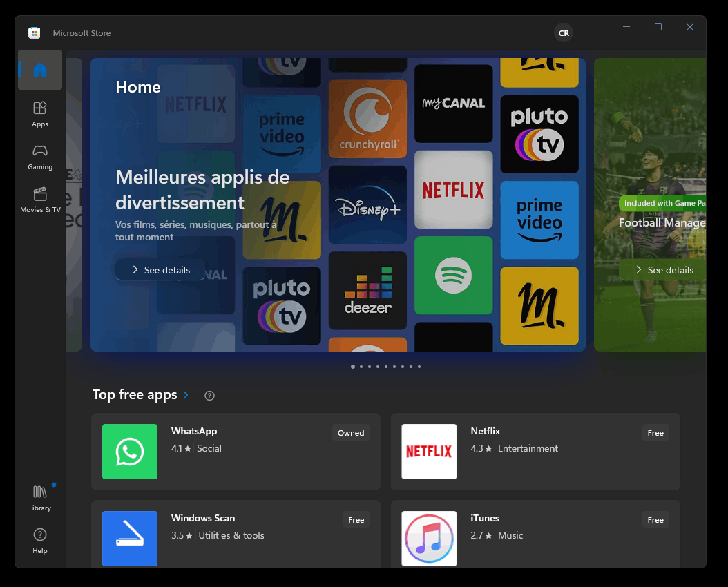Click the Included with Game Pass badge
Viewport: 728px width, 587px height.
click(663, 203)
